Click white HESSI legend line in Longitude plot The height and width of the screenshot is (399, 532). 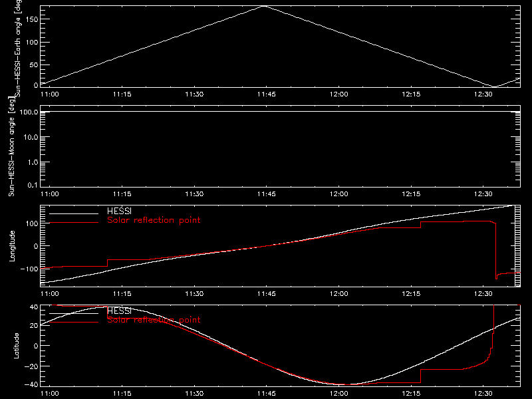[74, 213]
